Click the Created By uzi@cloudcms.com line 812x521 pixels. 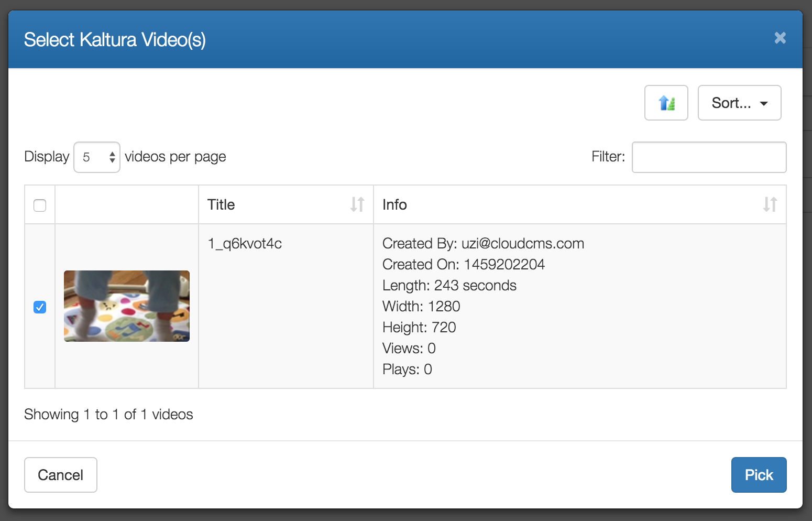[482, 244]
